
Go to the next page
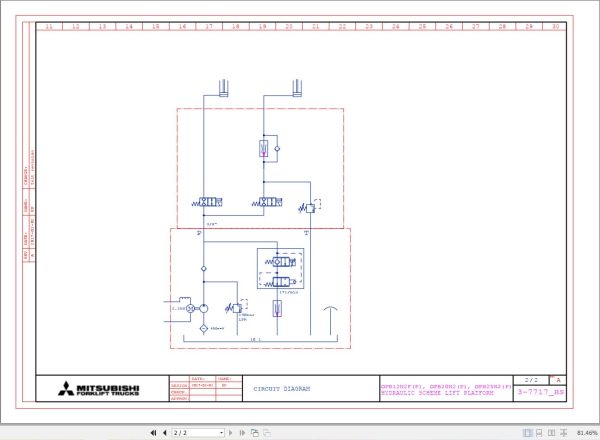230,433
